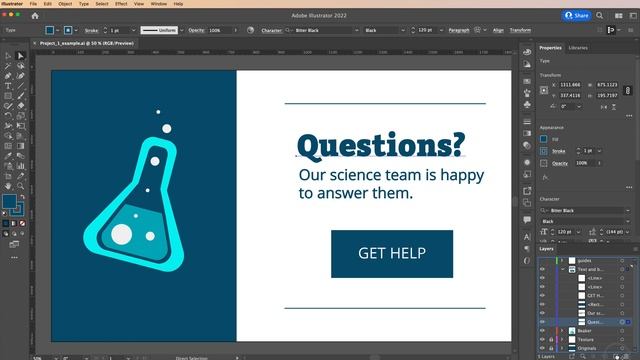Viewport: 640px width, 360px height.
Task: Expand the guides layer
Action: pyautogui.click(x=562, y=260)
